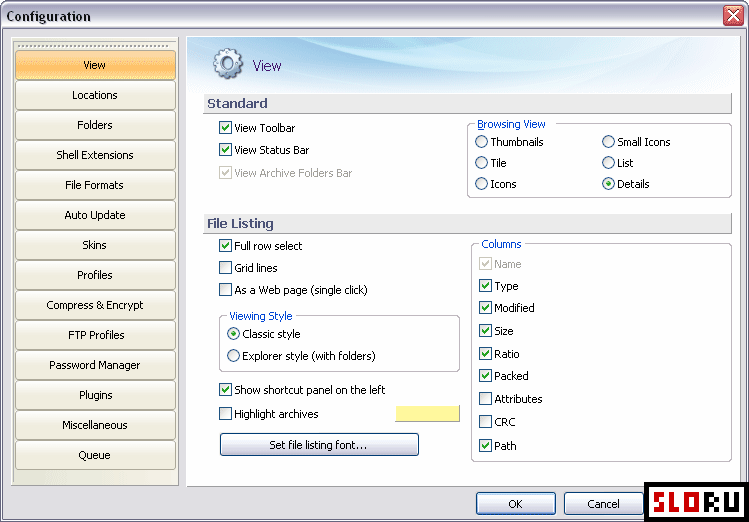Uncheck the View Toolbar checkbox
Image resolution: width=749 pixels, height=522 pixels.
click(226, 128)
